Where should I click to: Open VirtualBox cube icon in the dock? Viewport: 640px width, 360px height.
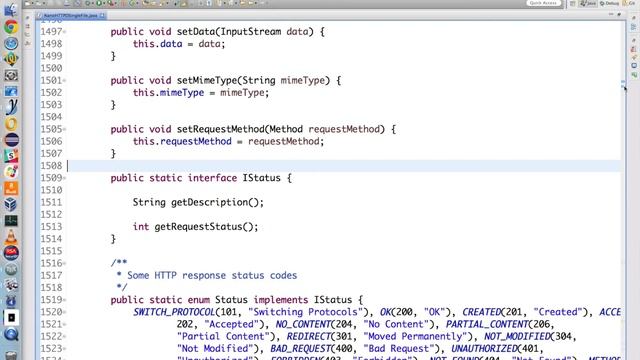[11, 204]
